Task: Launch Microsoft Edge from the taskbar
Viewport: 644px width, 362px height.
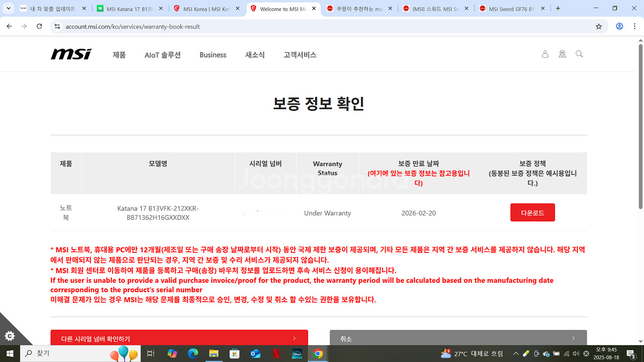Action: click(x=193, y=354)
